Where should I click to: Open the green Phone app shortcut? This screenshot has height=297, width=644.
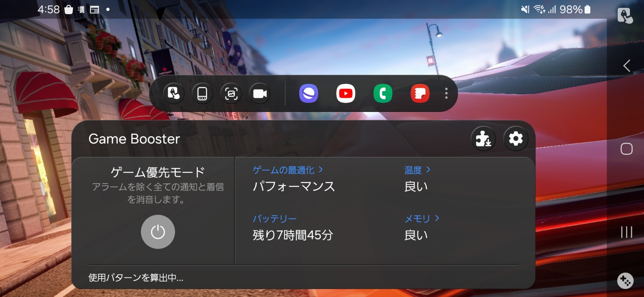(x=383, y=94)
